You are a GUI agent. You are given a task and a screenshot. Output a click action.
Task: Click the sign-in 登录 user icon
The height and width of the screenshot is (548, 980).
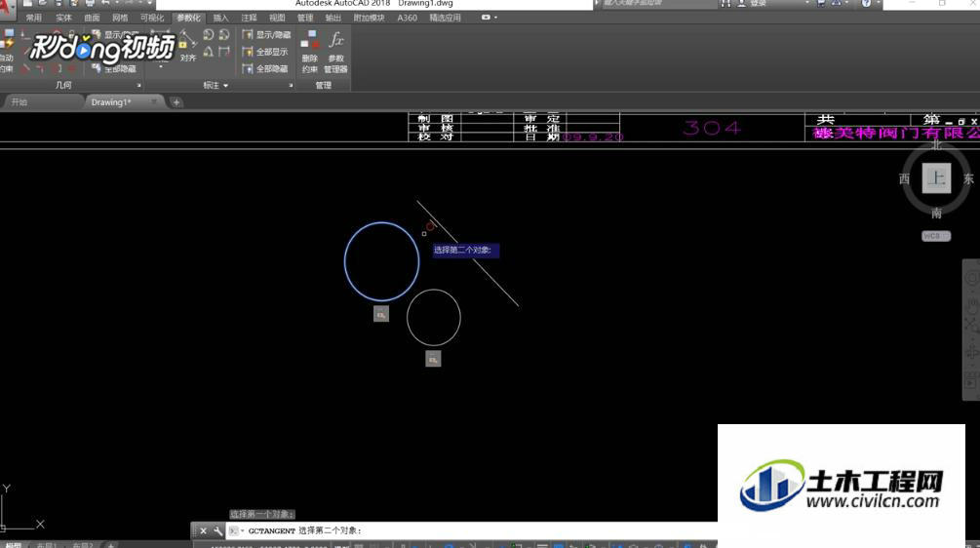(741, 4)
